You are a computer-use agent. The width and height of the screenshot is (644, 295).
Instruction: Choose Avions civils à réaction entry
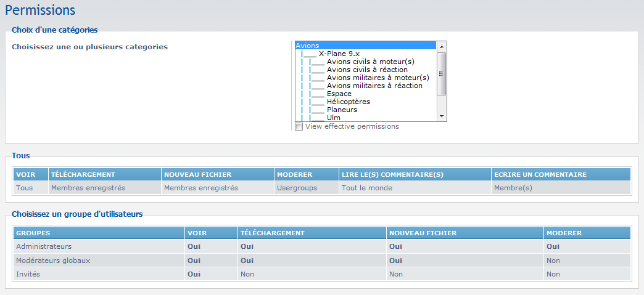[x=367, y=70]
